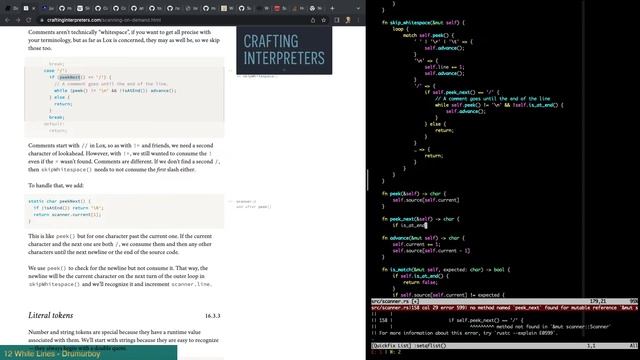The height and width of the screenshot is (360, 640).
Task: Click the peekNext highlighted word in code
Action: (x=69, y=77)
